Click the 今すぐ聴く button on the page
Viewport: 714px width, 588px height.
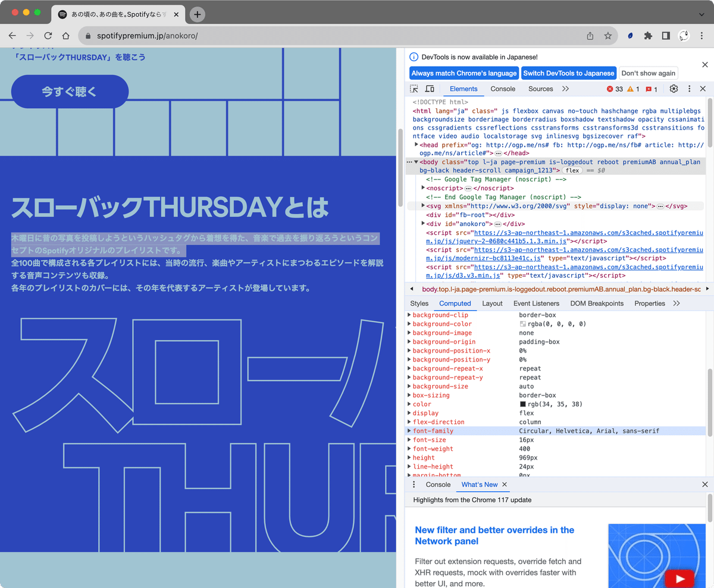point(70,92)
